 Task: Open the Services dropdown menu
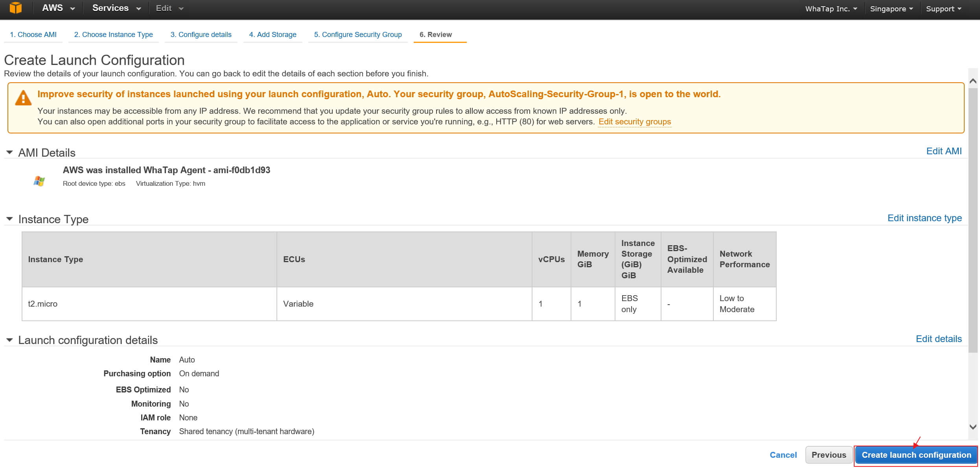[116, 8]
